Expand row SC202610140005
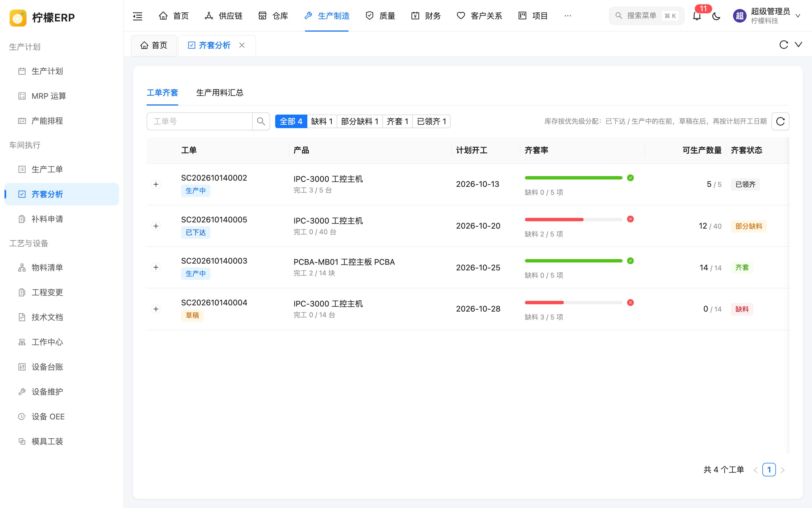Image resolution: width=812 pixels, height=508 pixels. (x=156, y=226)
